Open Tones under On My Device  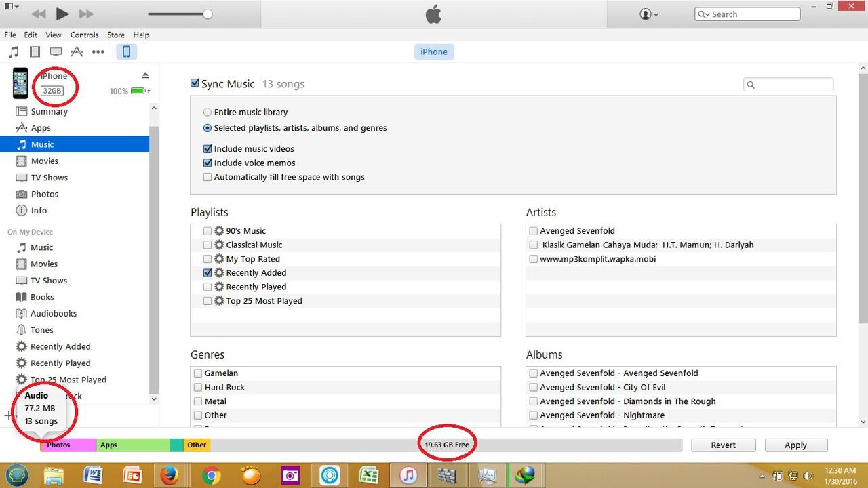(41, 330)
